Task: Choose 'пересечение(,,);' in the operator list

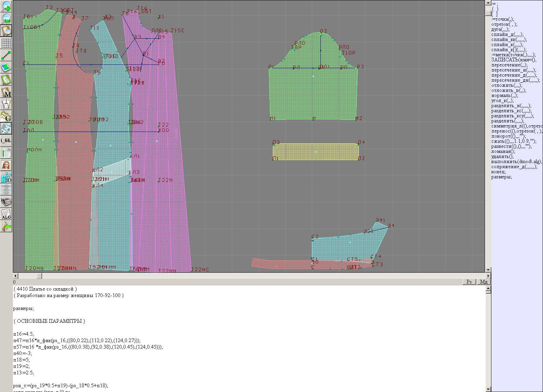Action: pyautogui.click(x=509, y=65)
